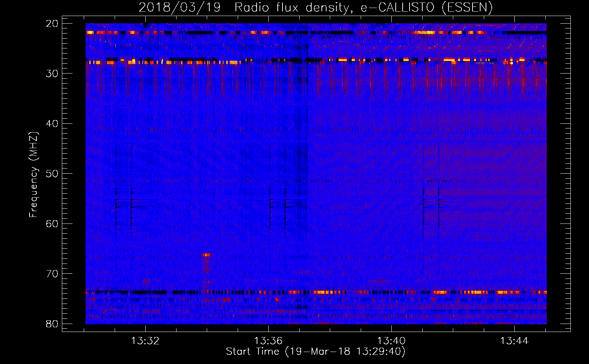Click the bright burst near 66 MHz
The height and width of the screenshot is (364, 589).
(206, 255)
